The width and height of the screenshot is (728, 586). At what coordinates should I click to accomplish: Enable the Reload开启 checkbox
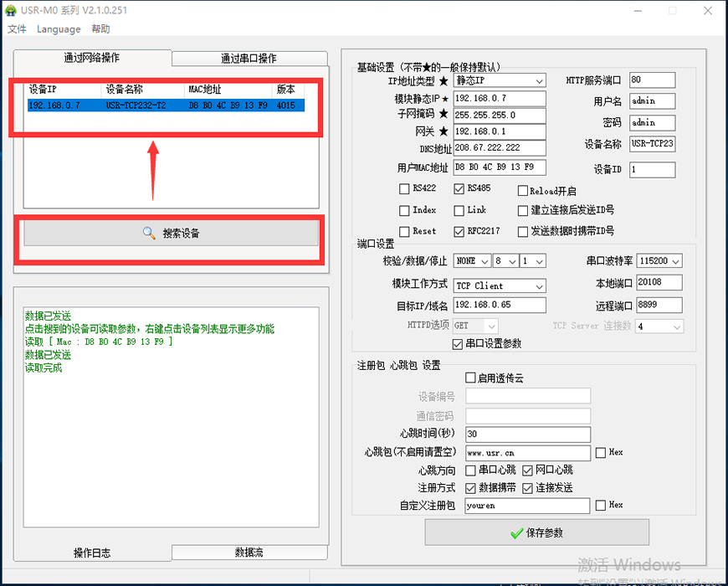click(523, 191)
